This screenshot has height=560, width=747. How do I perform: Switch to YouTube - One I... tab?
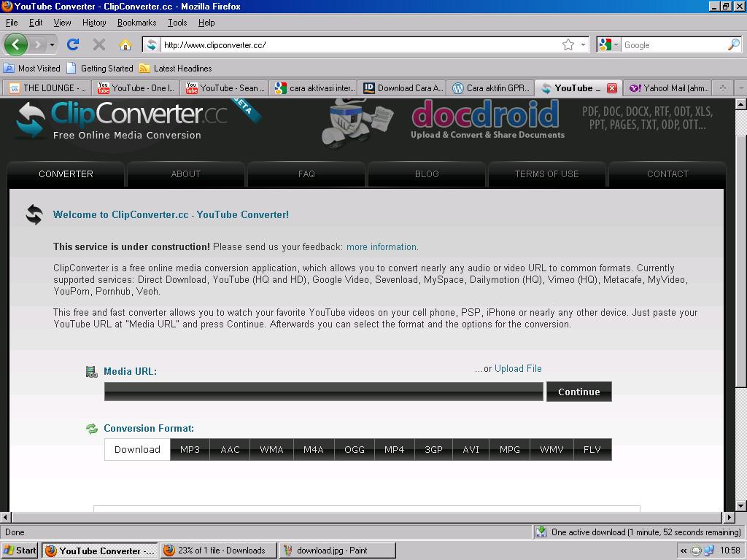(x=135, y=88)
